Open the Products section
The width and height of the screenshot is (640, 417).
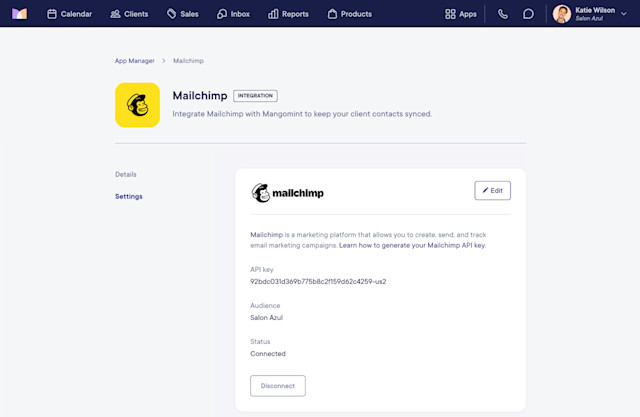350,14
